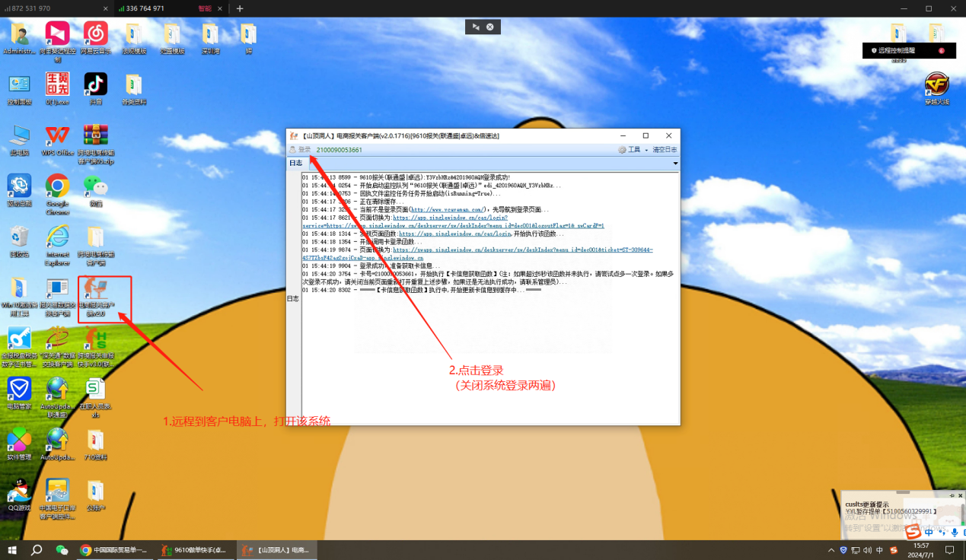Add a new remote session tab with plus
The height and width of the screenshot is (560, 966).
point(240,8)
